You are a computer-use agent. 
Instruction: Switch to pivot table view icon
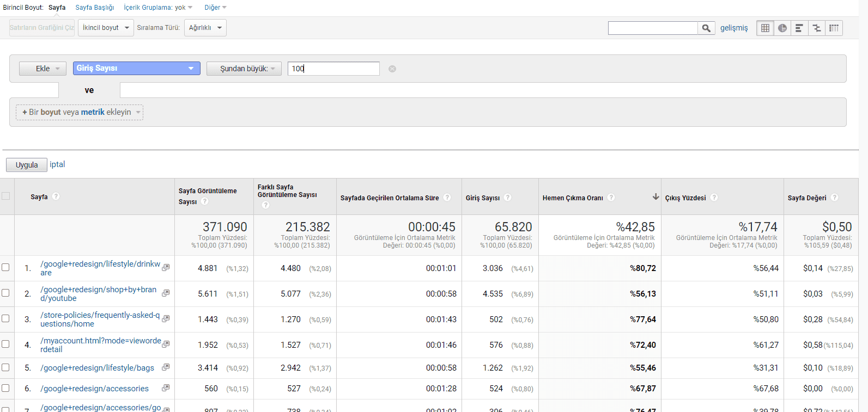pos(834,28)
